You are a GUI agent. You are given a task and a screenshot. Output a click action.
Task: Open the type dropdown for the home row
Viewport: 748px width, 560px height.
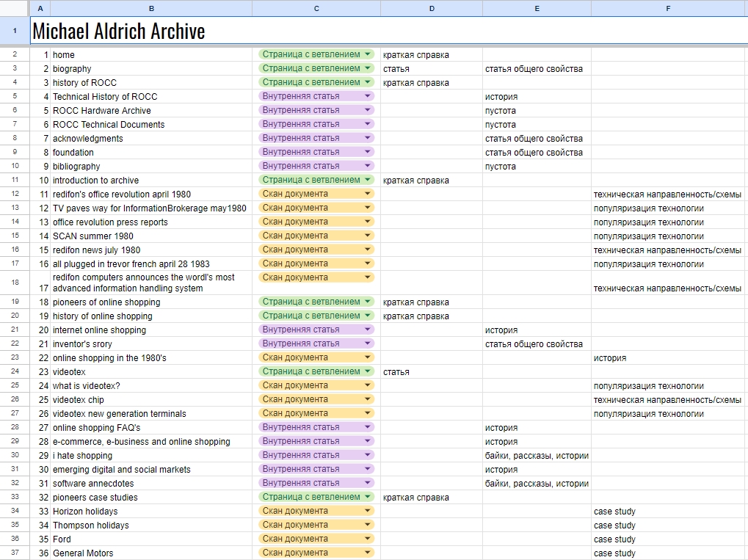click(x=367, y=54)
